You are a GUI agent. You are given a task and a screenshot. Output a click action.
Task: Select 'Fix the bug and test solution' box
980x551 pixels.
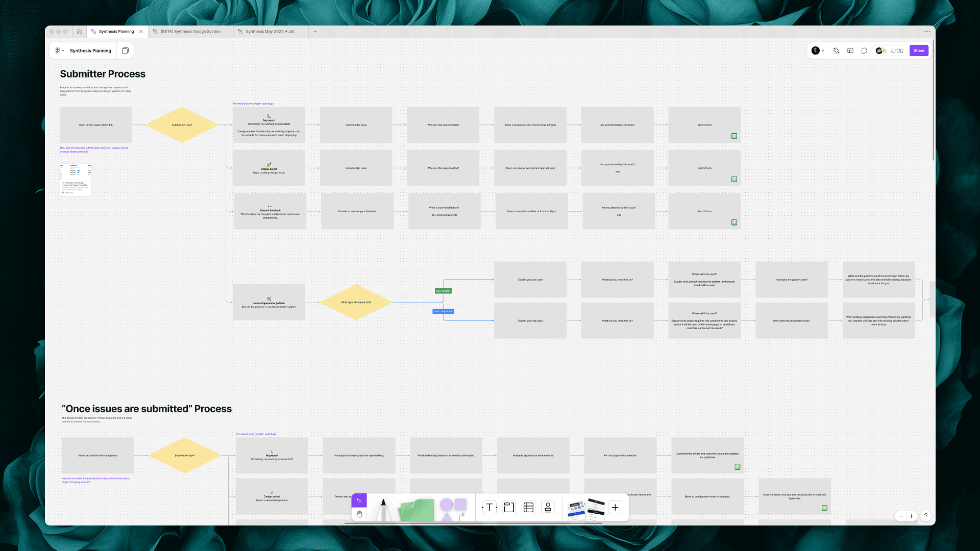620,456
